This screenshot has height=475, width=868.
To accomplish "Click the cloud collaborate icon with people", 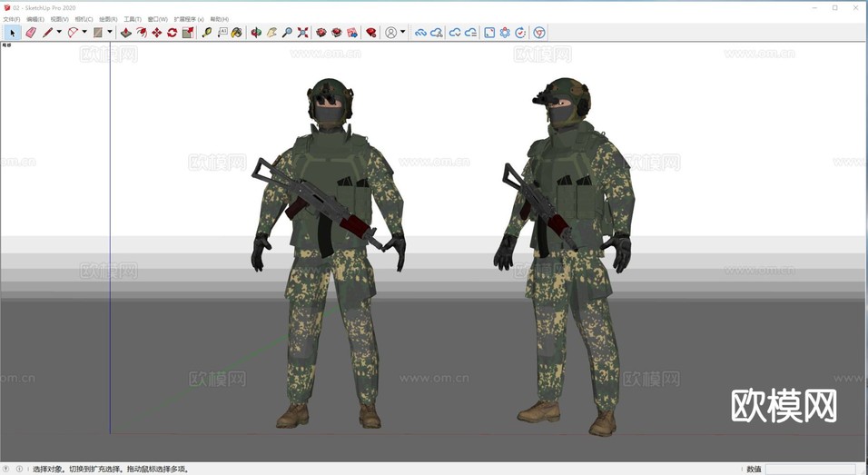I will pyautogui.click(x=436, y=33).
